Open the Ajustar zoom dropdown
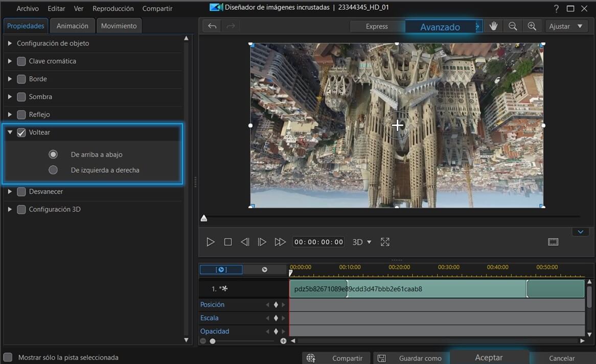Viewport: 596px width, 364px height. coord(565,26)
